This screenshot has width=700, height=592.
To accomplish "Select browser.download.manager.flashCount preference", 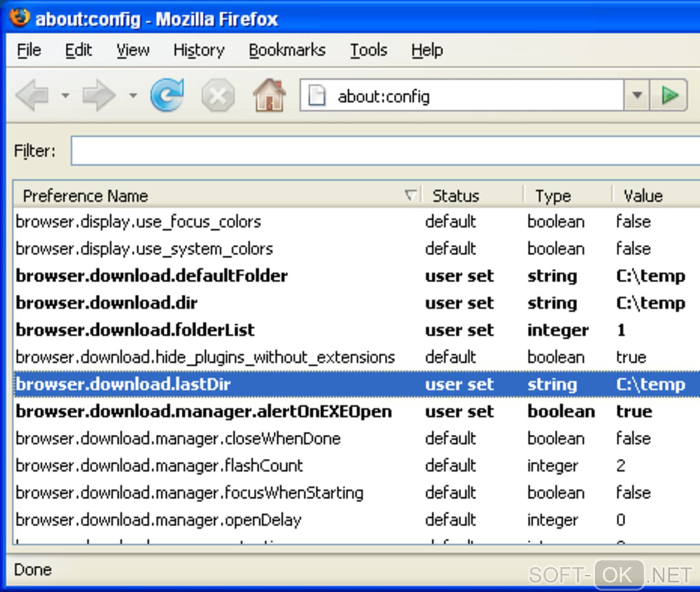I will (159, 466).
